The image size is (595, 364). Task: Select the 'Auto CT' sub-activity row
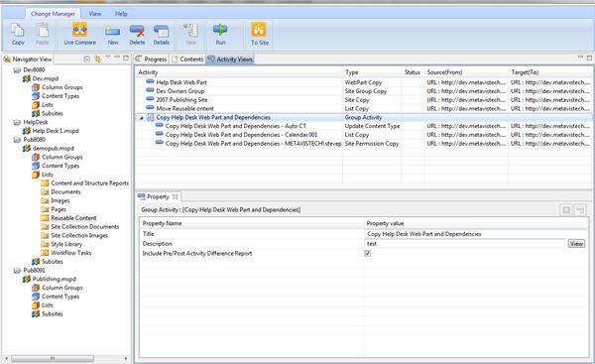[364, 126]
